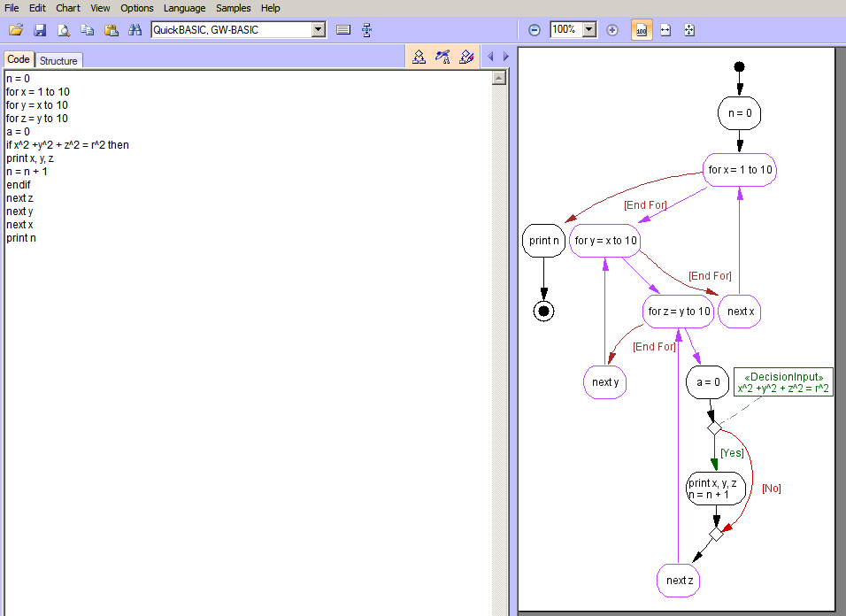846x616 pixels.
Task: Toggle the 100% actual size view button
Action: 642,30
